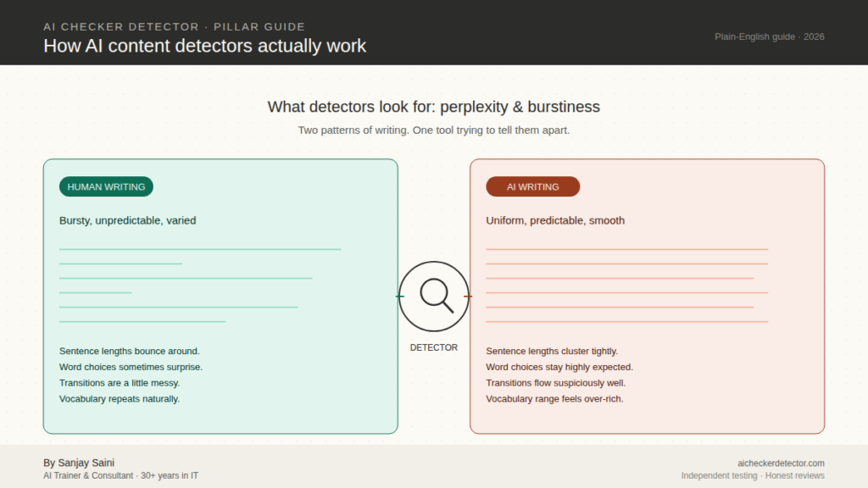The width and height of the screenshot is (868, 488).
Task: Open the aicheckerdetector.com link
Action: (x=781, y=463)
